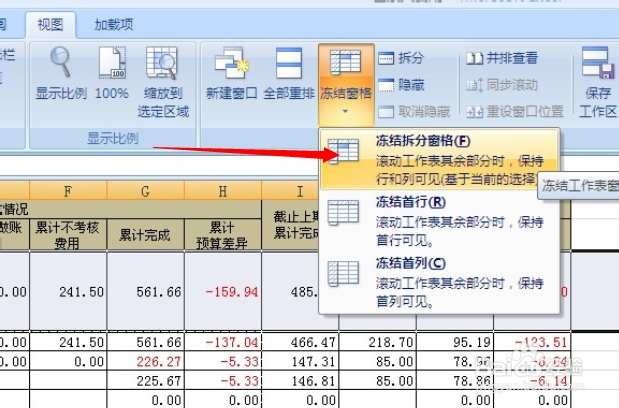Click the 冻结窗格 freeze panes icon
Viewport: 619px width, 408px height.
pos(346,62)
